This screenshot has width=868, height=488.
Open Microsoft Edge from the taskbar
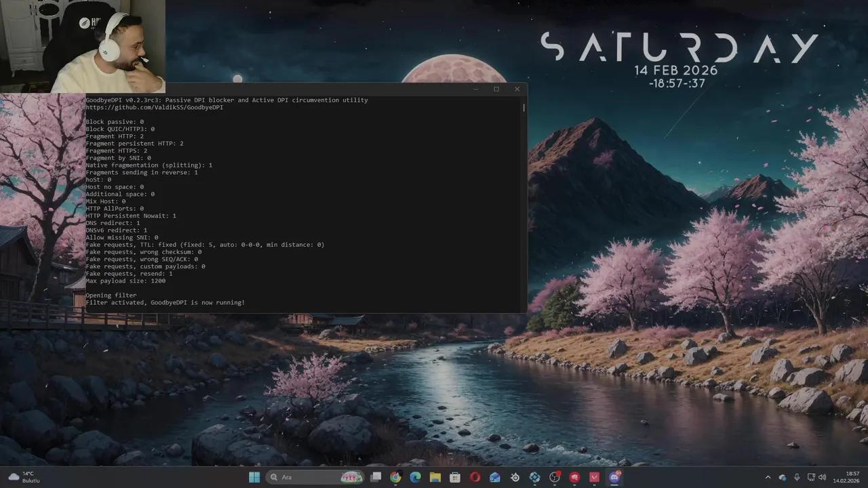tap(415, 477)
